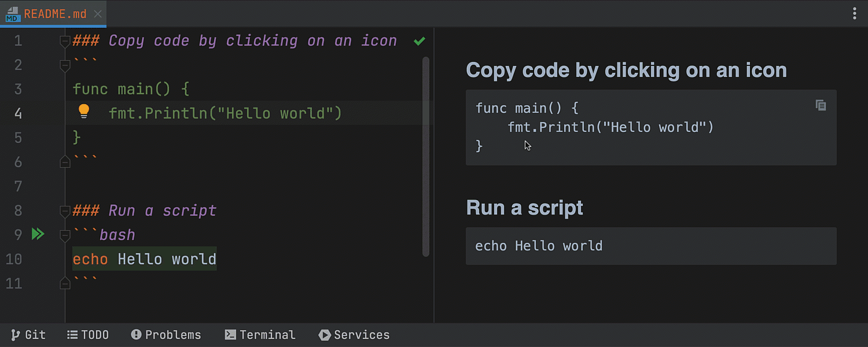
Task: Show the TODO tool window
Action: (x=88, y=335)
